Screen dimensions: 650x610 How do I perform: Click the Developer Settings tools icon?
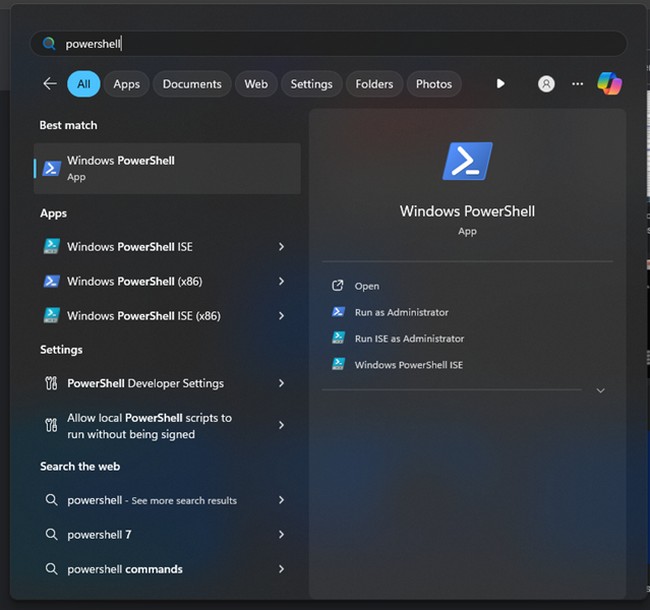51,383
